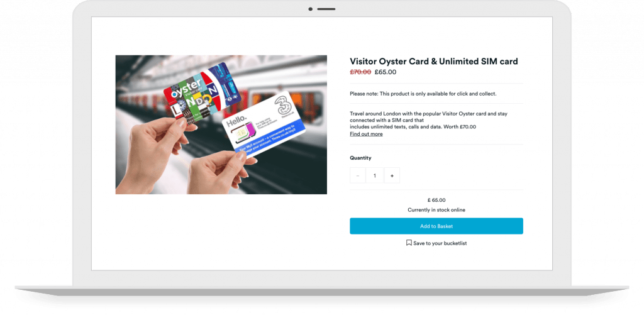Select Save to your bucketlist text
This screenshot has height=315, width=644.
pos(440,243)
